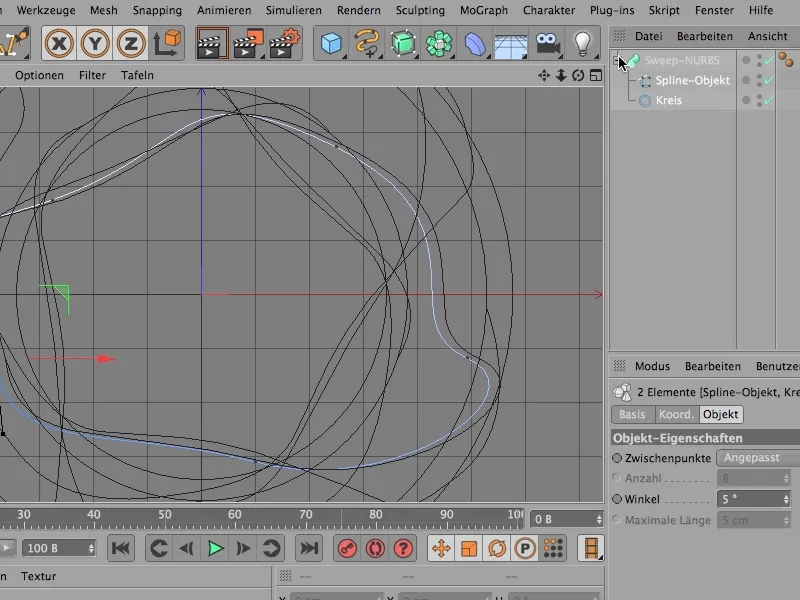Open the timeline filmstrip icon

click(x=591, y=548)
